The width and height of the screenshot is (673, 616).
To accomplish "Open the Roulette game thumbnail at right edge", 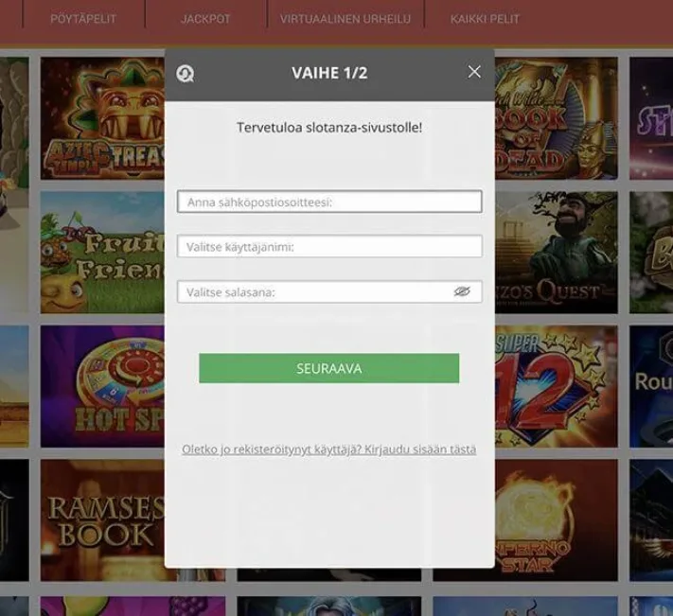I will click(651, 386).
